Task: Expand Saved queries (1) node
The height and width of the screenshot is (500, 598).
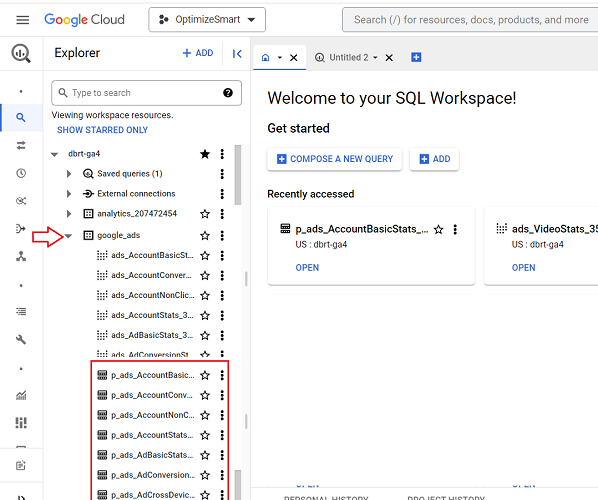Action: click(69, 174)
